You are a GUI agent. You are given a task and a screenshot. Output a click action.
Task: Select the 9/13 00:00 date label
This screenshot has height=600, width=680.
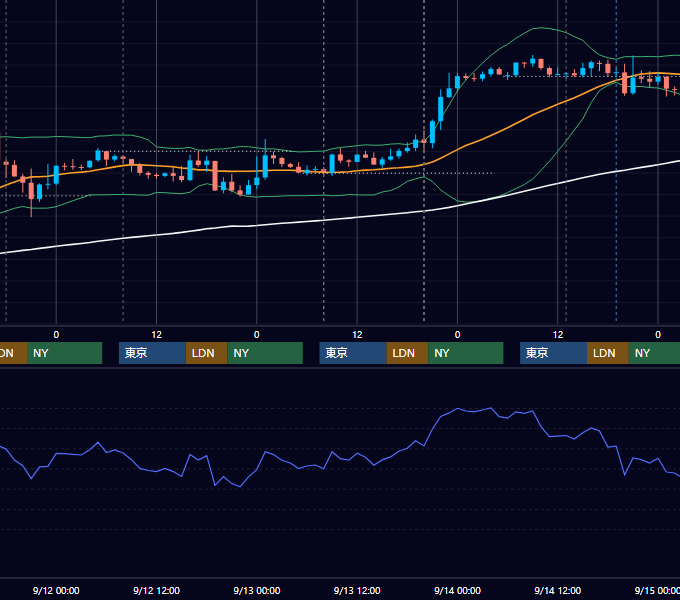tap(257, 590)
